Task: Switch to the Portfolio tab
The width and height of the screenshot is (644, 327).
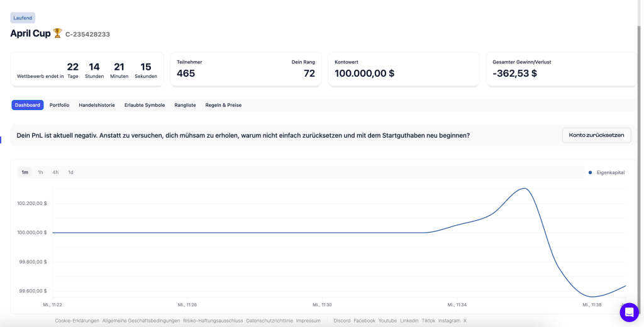Action: click(x=60, y=105)
